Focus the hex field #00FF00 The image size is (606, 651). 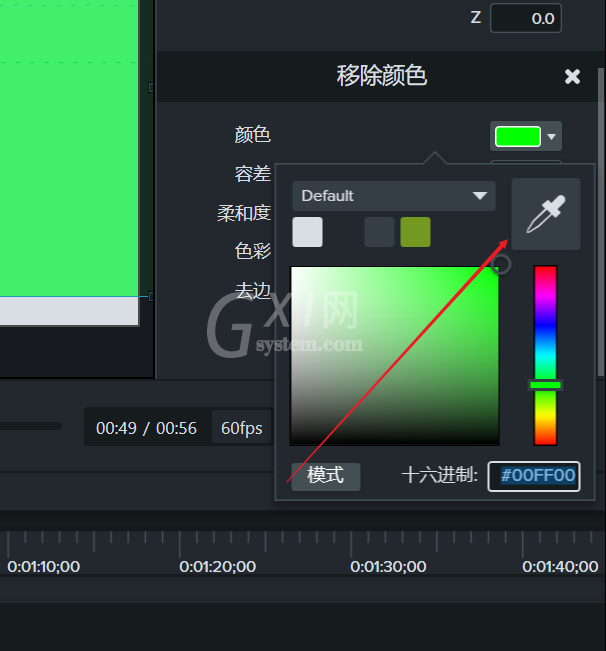click(x=534, y=476)
